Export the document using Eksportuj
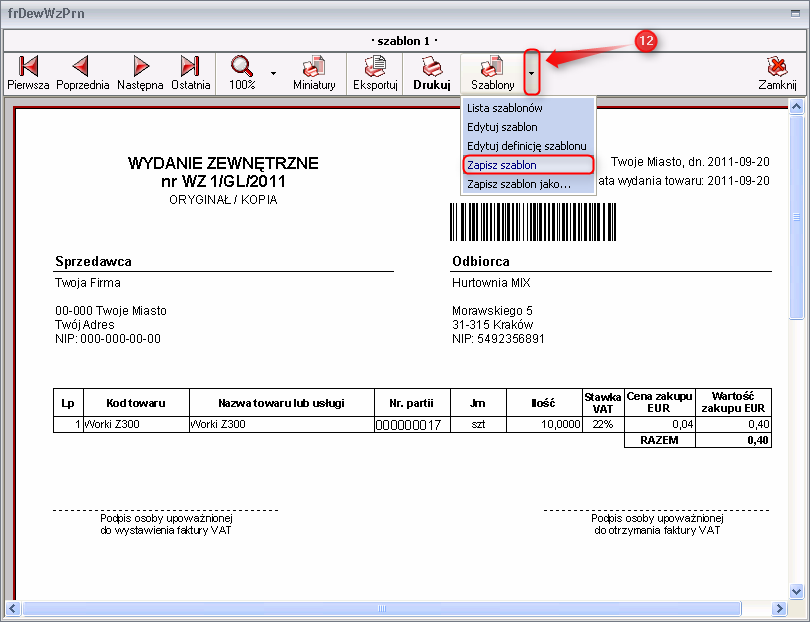The width and height of the screenshot is (810, 622). 375,73
